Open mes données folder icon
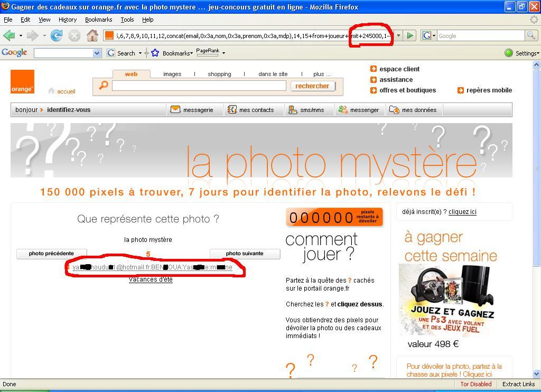541x392 pixels. click(x=394, y=110)
